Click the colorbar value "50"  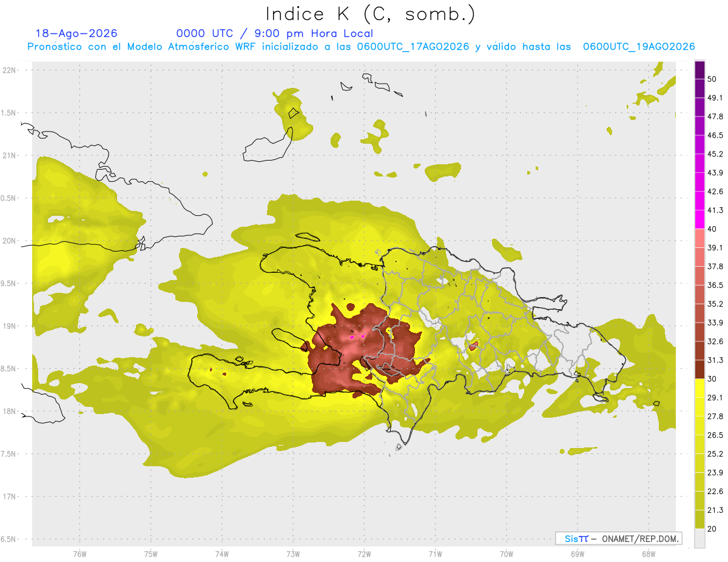pyautogui.click(x=712, y=79)
